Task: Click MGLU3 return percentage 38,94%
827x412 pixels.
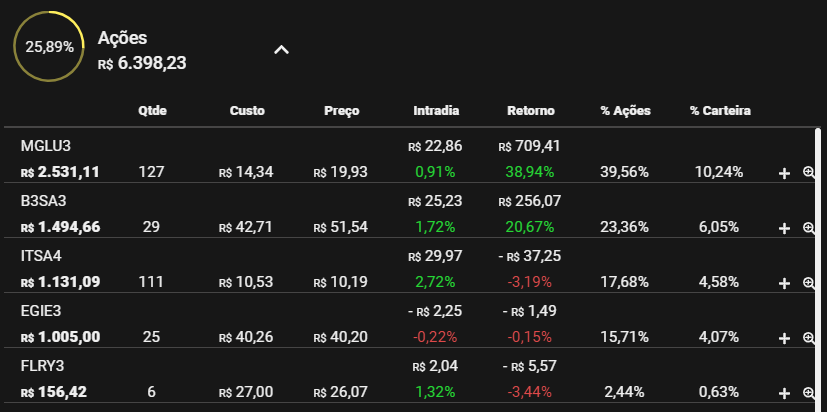Action: (x=530, y=172)
